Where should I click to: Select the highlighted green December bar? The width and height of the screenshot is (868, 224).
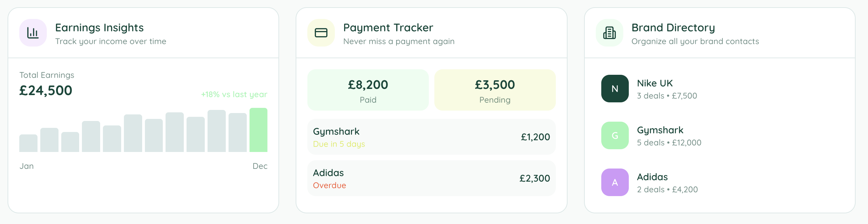pos(258,130)
